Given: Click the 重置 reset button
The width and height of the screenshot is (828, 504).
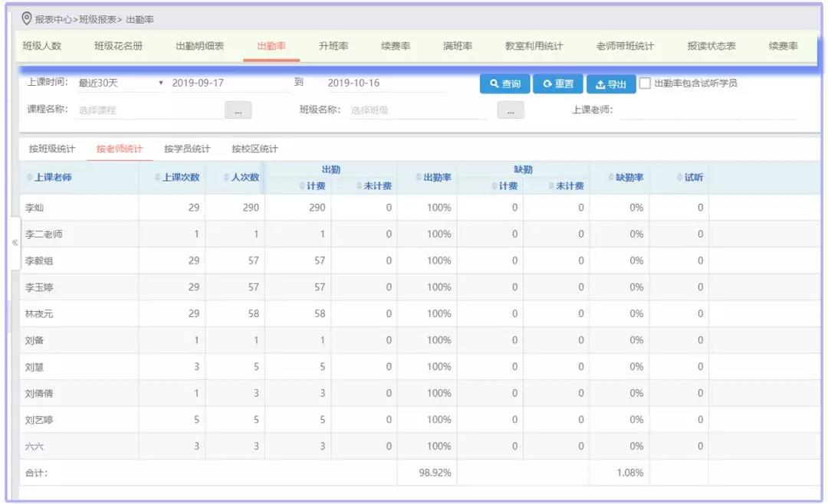Looking at the screenshot, I should tap(557, 83).
